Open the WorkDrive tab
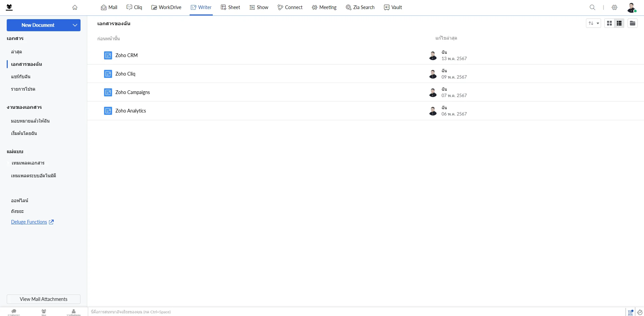 tap(166, 7)
